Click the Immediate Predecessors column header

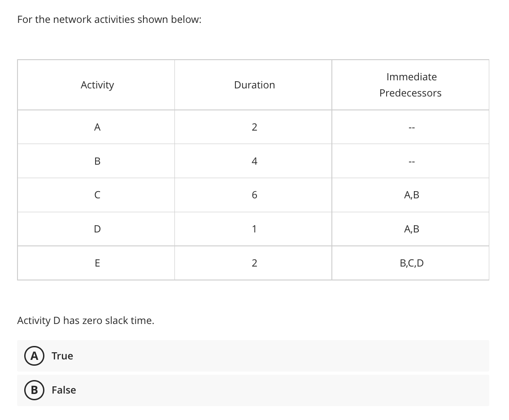tap(410, 85)
